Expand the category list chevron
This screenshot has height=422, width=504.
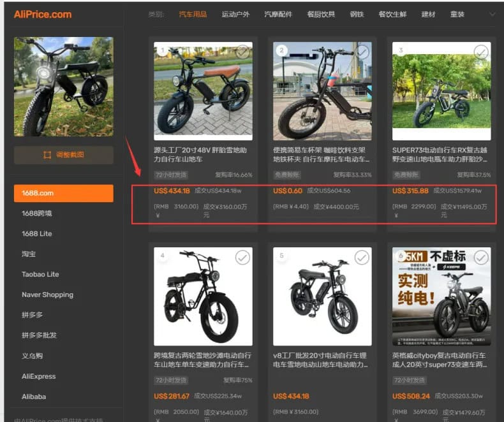tap(492, 14)
